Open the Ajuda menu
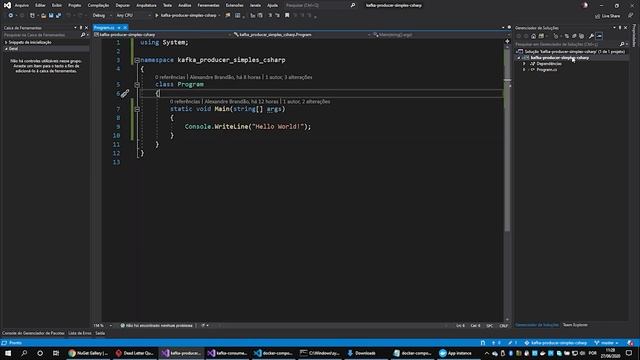The height and width of the screenshot is (360, 640). (x=272, y=5)
